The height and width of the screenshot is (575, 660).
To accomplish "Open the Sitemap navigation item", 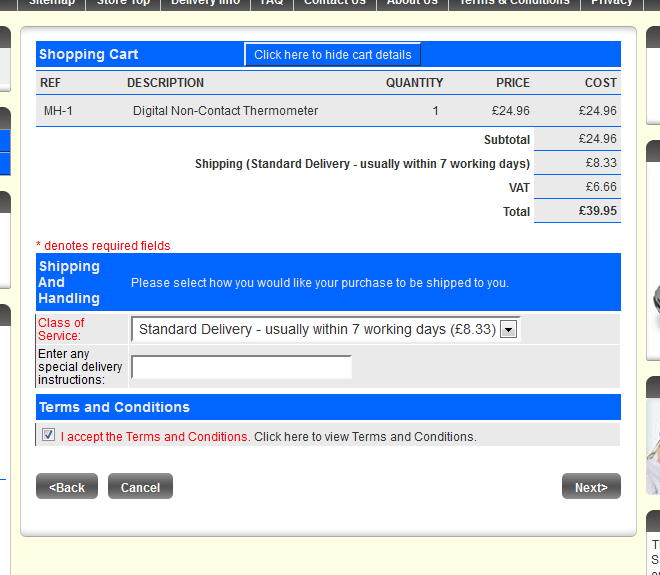I will [x=51, y=3].
